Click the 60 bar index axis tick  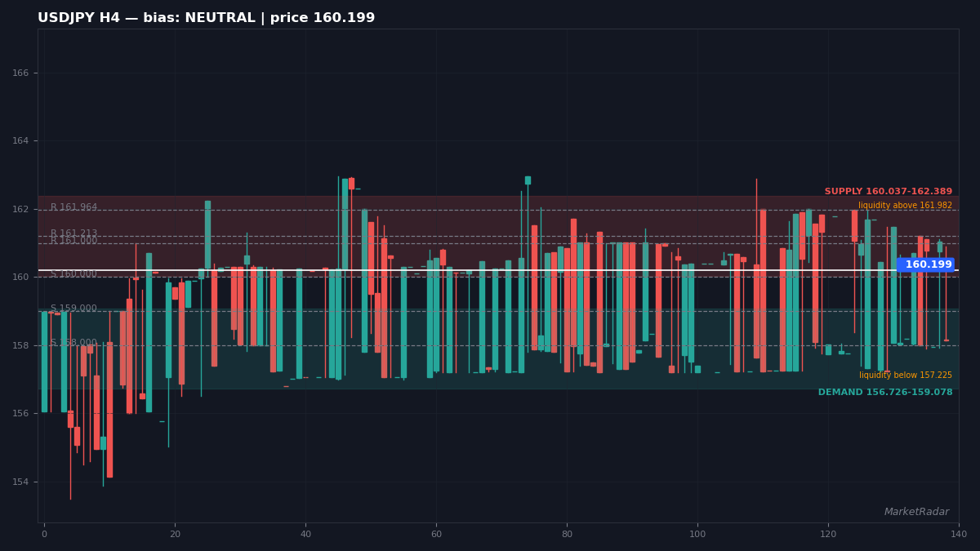pos(436,534)
